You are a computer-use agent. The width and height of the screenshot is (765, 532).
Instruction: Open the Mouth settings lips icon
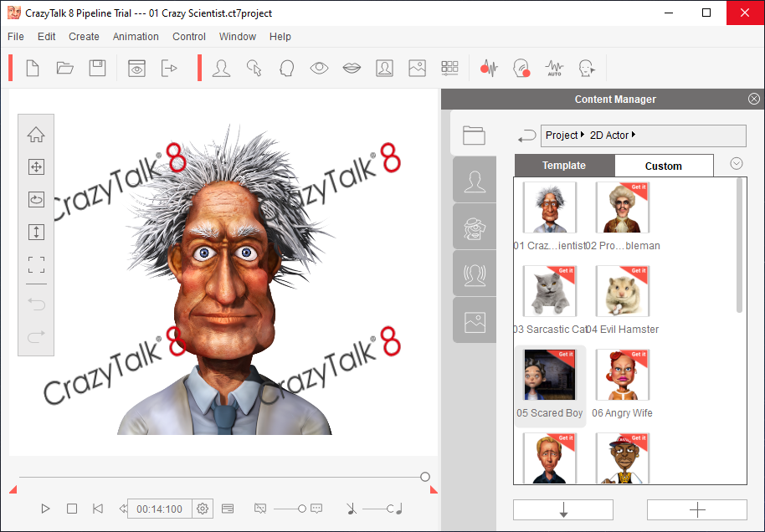coord(352,68)
